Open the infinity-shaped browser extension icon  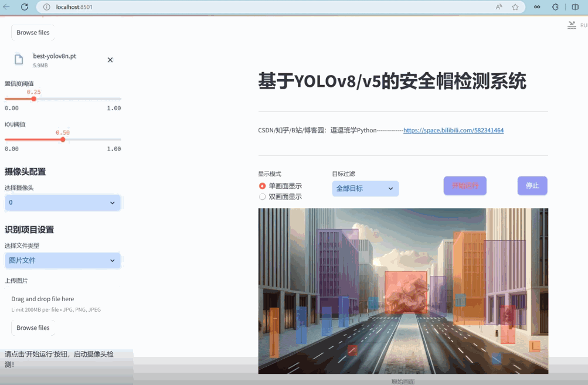click(537, 7)
